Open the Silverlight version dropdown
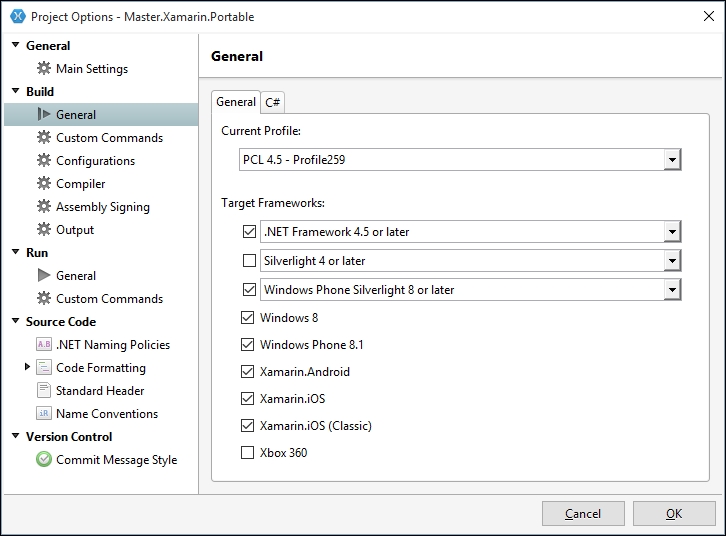 pyautogui.click(x=672, y=261)
